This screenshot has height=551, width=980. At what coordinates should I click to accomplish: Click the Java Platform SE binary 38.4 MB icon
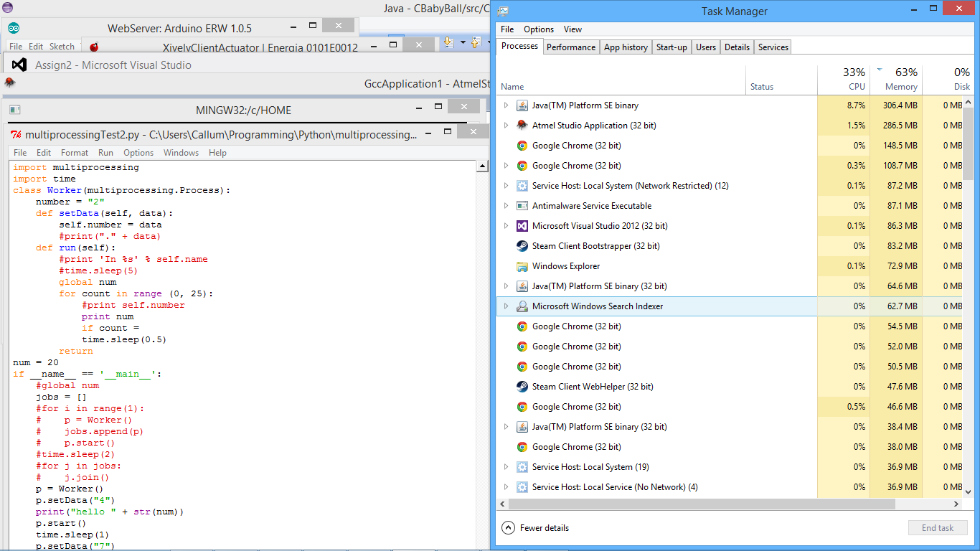pos(522,427)
